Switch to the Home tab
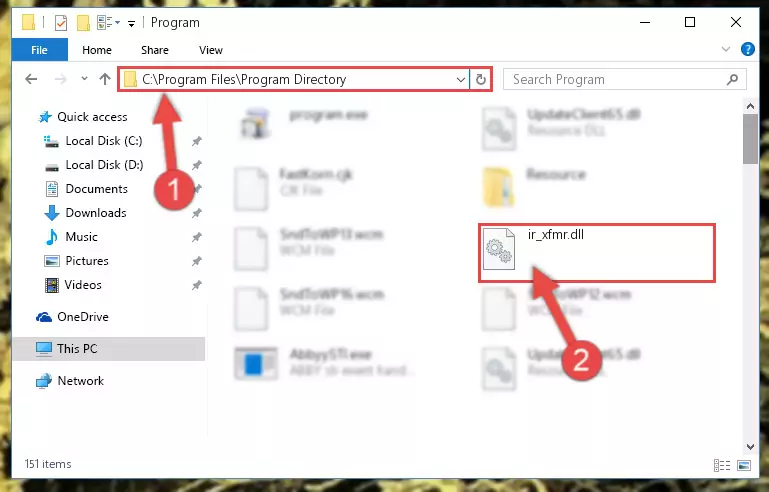 pos(97,50)
